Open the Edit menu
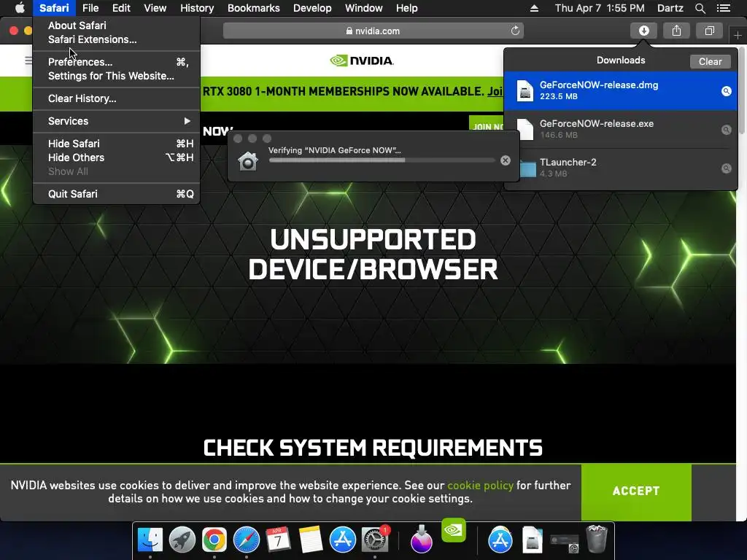This screenshot has width=747, height=560. pos(121,8)
